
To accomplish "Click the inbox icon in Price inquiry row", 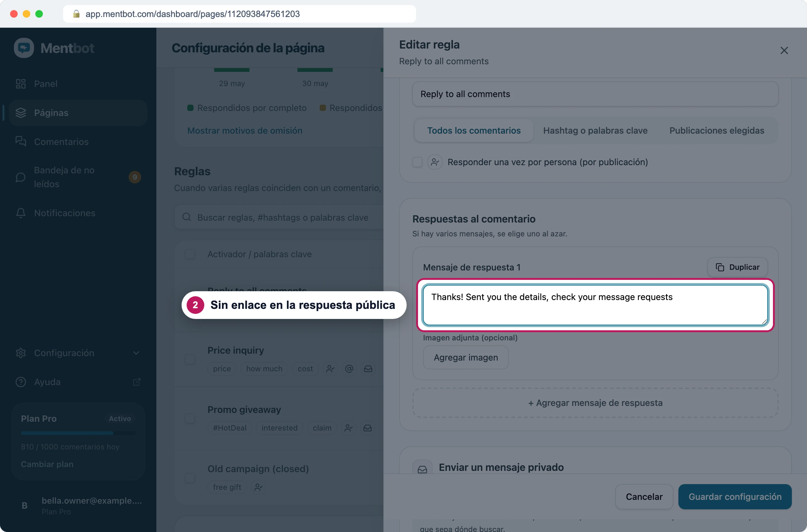I will click(x=368, y=368).
